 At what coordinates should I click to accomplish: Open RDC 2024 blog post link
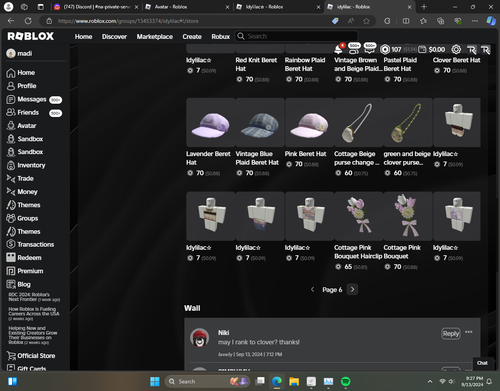click(x=34, y=297)
